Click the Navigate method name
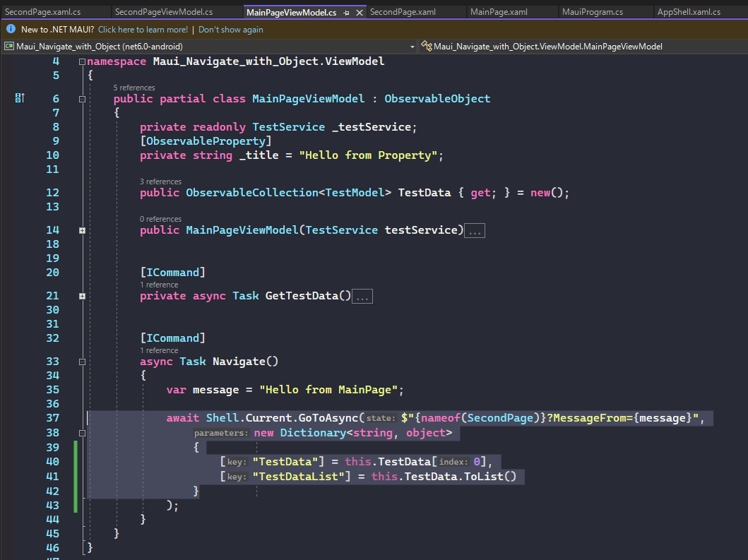The width and height of the screenshot is (748, 560). click(239, 362)
